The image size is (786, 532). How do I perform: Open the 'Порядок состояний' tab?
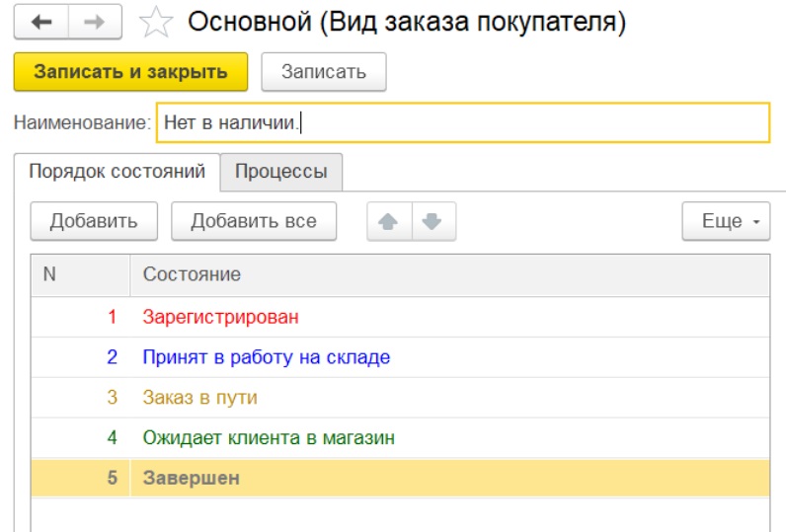[117, 172]
